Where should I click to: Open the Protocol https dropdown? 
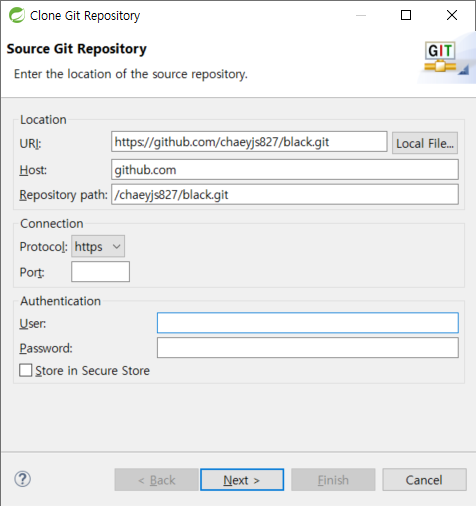click(98, 246)
